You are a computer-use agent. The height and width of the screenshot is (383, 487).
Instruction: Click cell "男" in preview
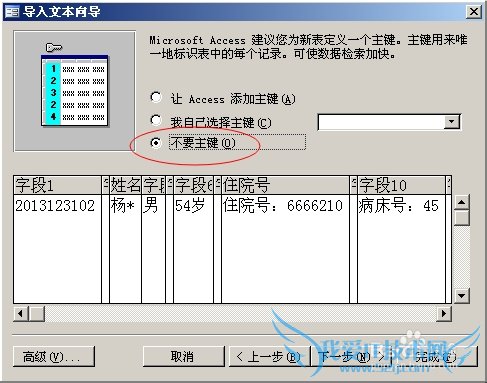[x=150, y=206]
